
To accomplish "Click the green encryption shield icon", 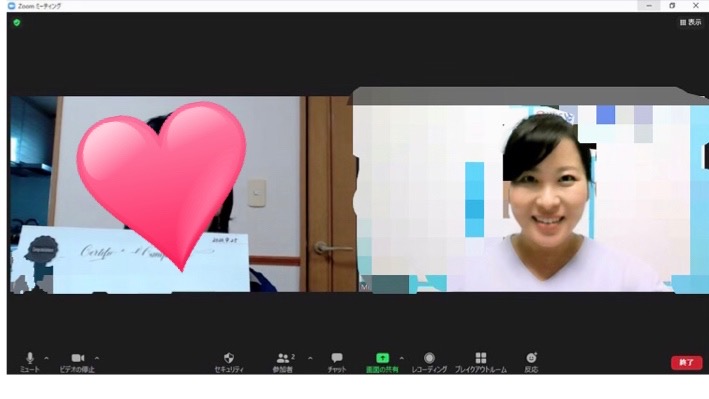I will click(17, 23).
